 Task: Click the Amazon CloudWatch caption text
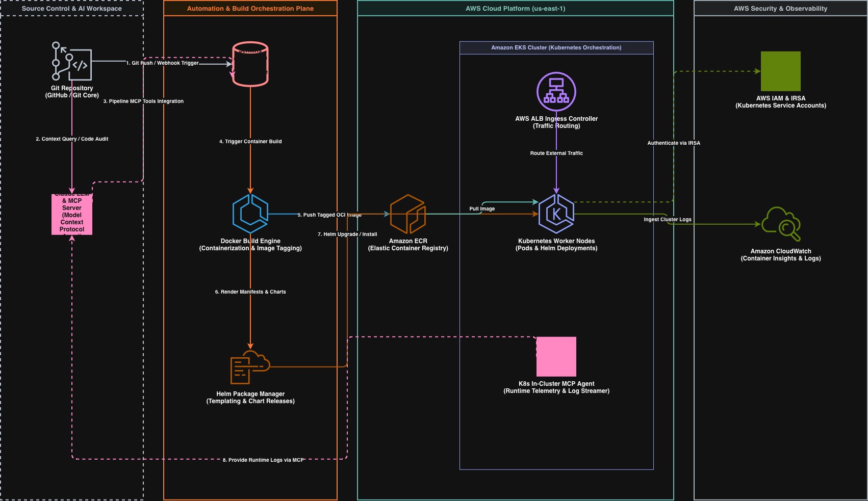point(781,255)
